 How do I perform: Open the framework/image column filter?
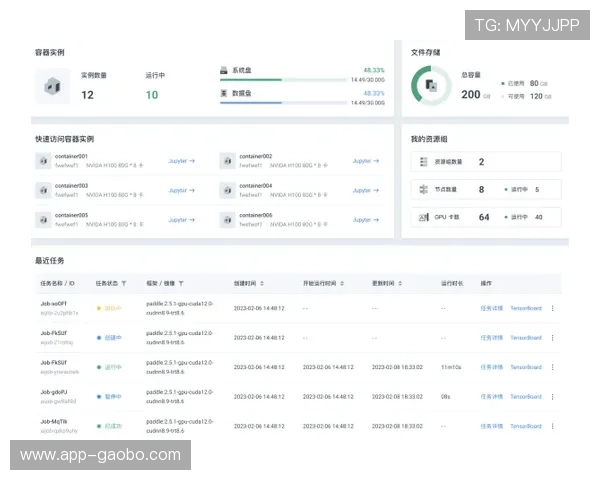coord(181,283)
